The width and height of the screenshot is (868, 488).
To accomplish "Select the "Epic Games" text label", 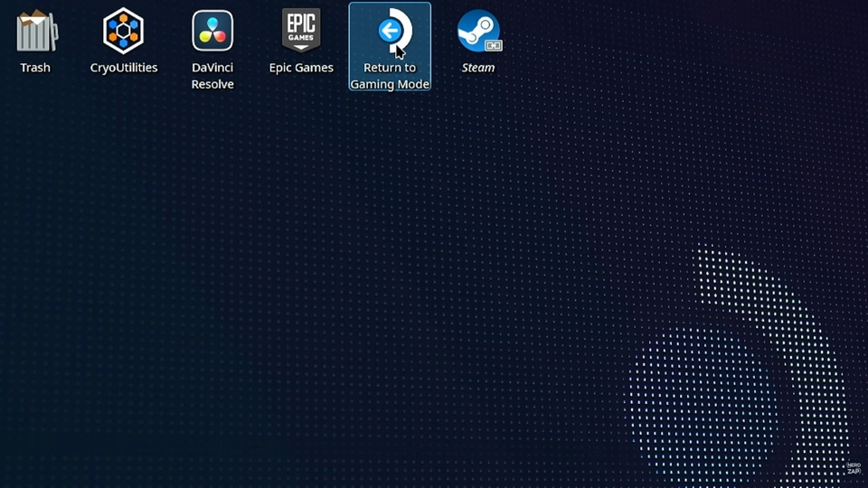I will point(301,68).
